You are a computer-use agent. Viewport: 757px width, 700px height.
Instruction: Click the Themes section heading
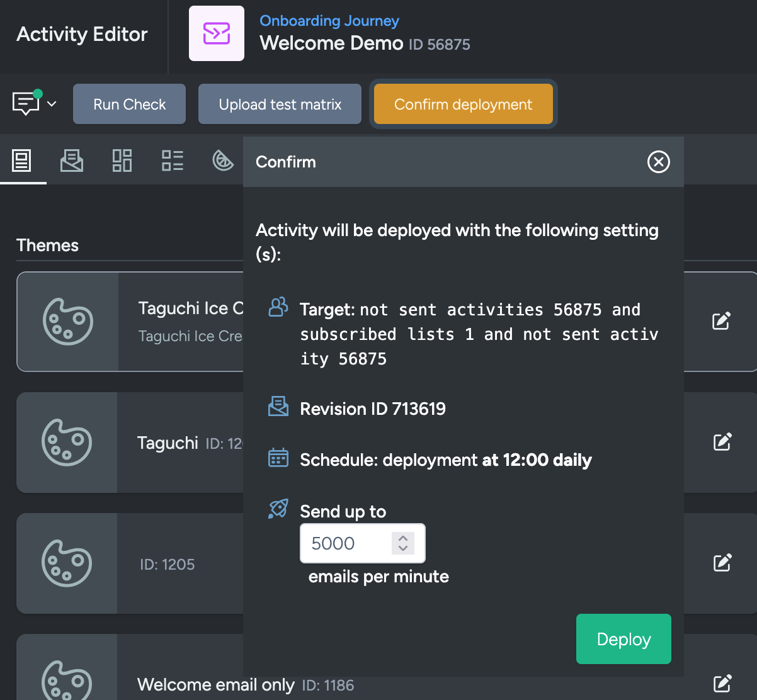[x=47, y=246]
